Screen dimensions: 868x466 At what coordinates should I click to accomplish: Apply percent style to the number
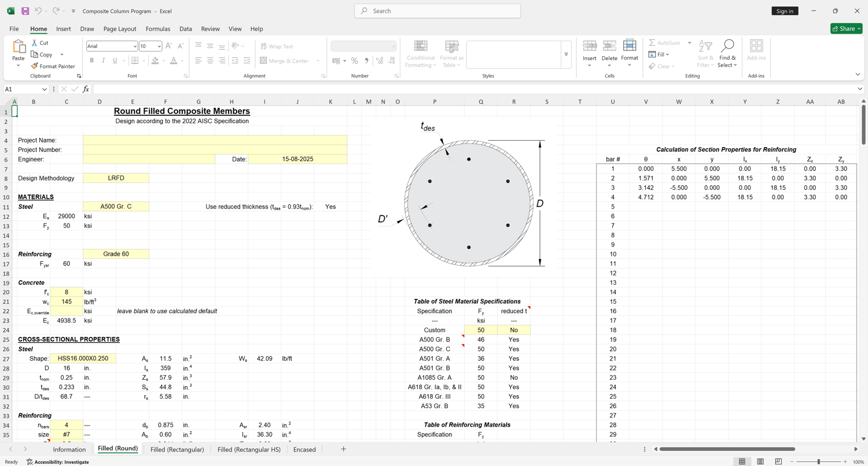(355, 61)
